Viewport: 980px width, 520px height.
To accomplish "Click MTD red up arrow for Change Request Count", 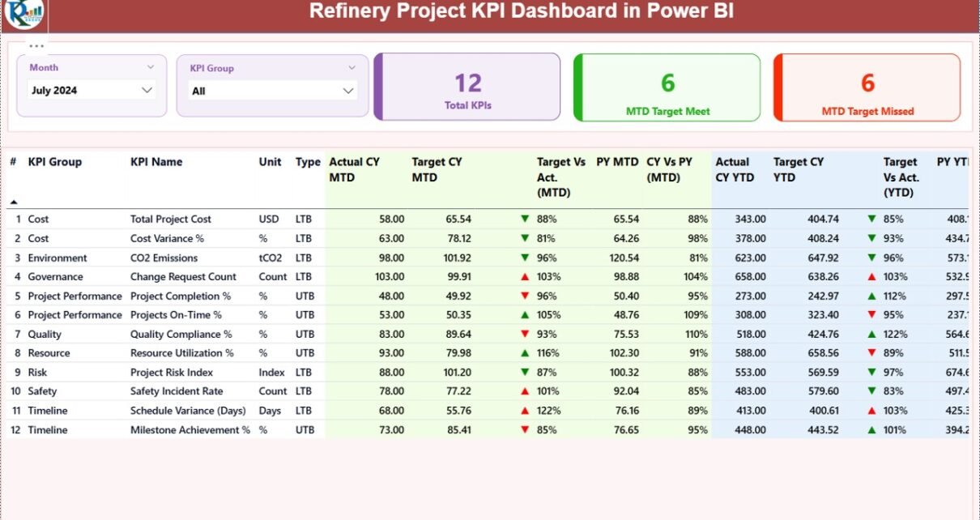I will point(525,277).
